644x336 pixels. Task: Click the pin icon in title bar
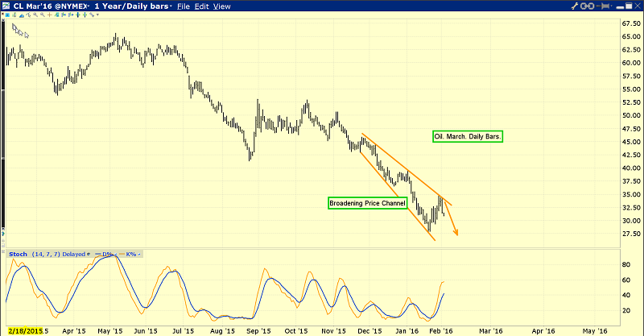click(605, 6)
